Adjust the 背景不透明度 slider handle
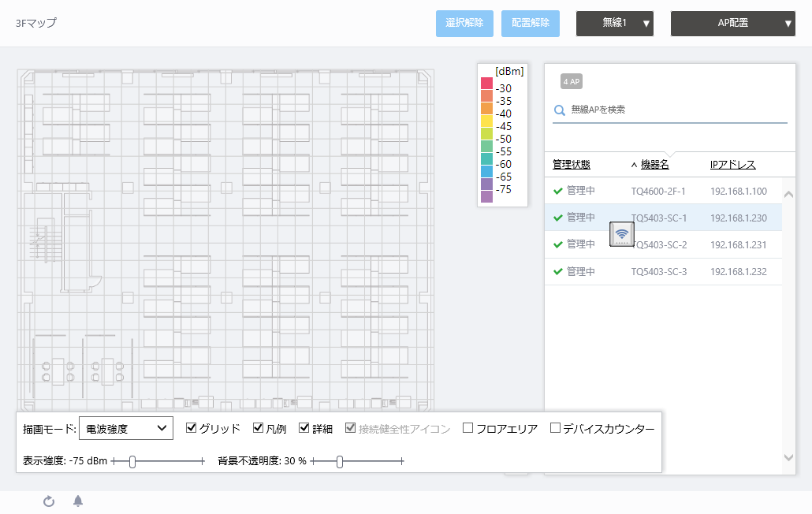The height and width of the screenshot is (514, 812). click(340, 462)
